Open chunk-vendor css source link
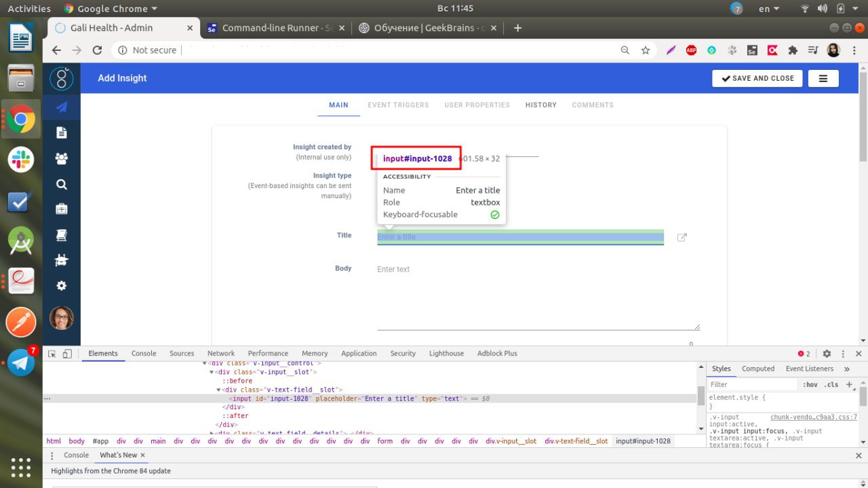This screenshot has height=488, width=868. pyautogui.click(x=814, y=417)
